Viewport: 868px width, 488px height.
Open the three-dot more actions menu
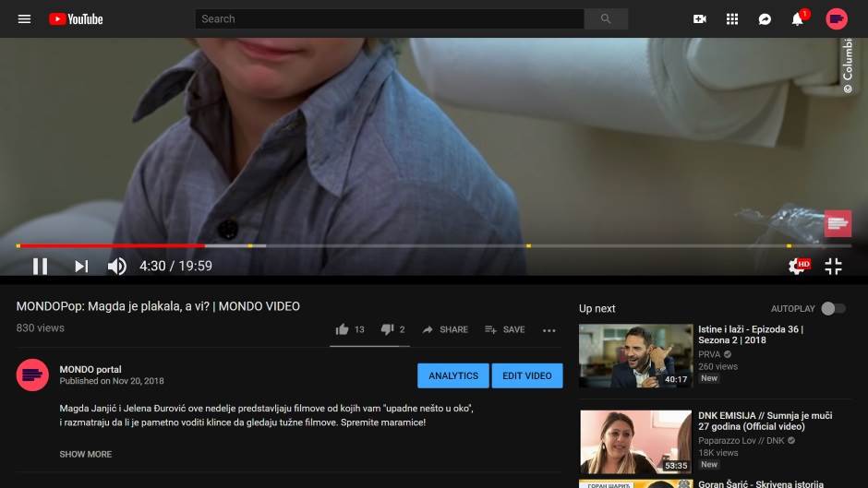tap(549, 330)
